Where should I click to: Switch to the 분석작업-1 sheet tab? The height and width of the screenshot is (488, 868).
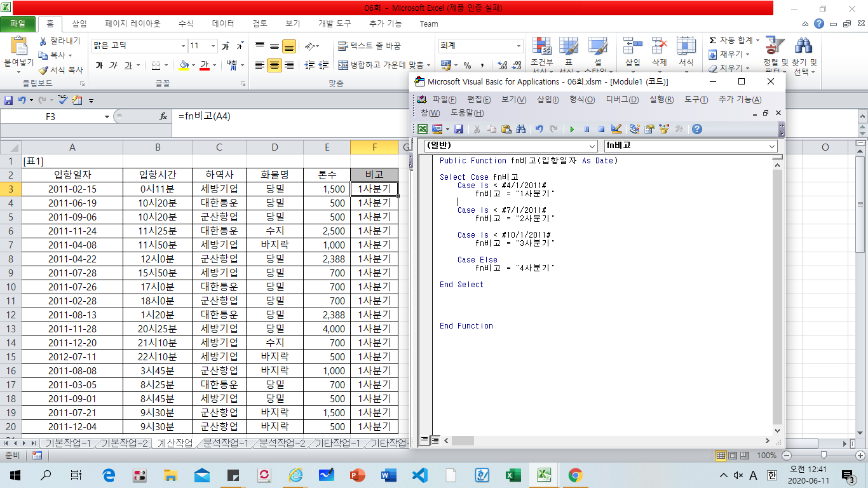point(226,443)
